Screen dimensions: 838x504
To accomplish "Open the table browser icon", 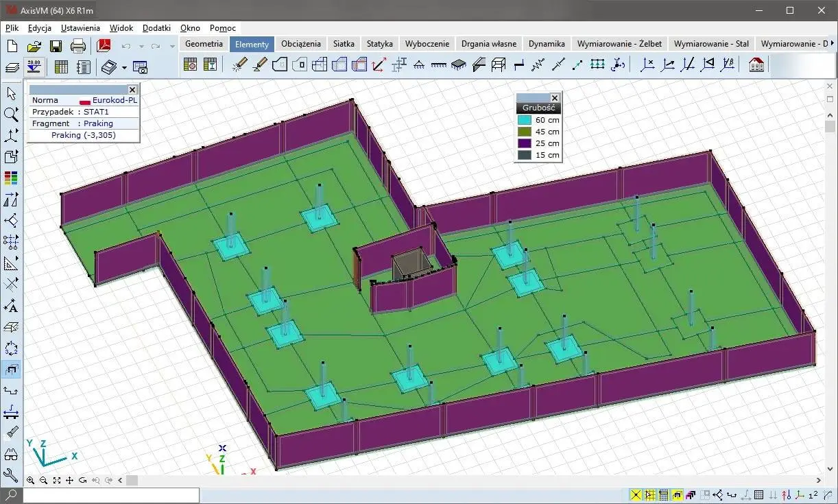I will (61, 67).
